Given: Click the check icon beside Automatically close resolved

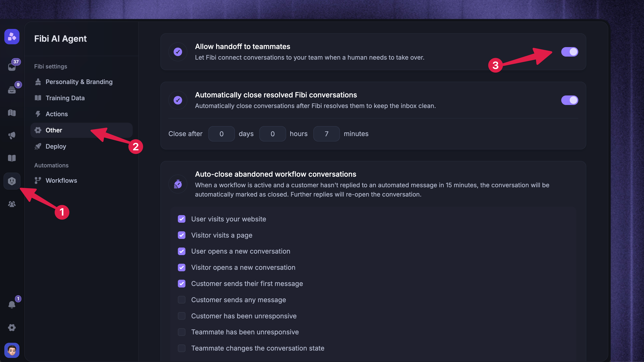Looking at the screenshot, I should (178, 100).
